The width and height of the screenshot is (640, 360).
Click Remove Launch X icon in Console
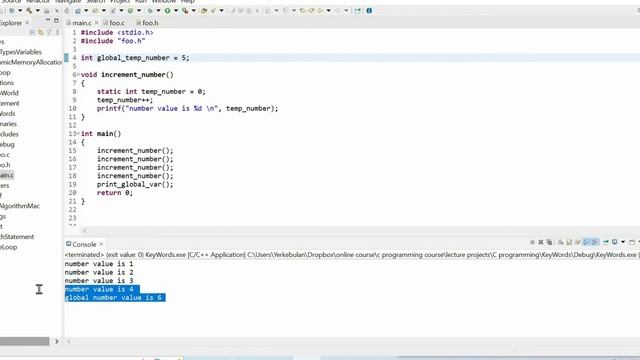click(x=541, y=242)
